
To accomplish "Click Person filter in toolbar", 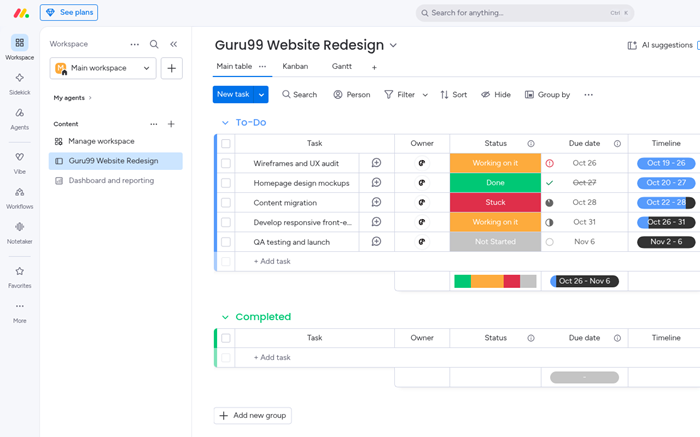I will click(352, 95).
